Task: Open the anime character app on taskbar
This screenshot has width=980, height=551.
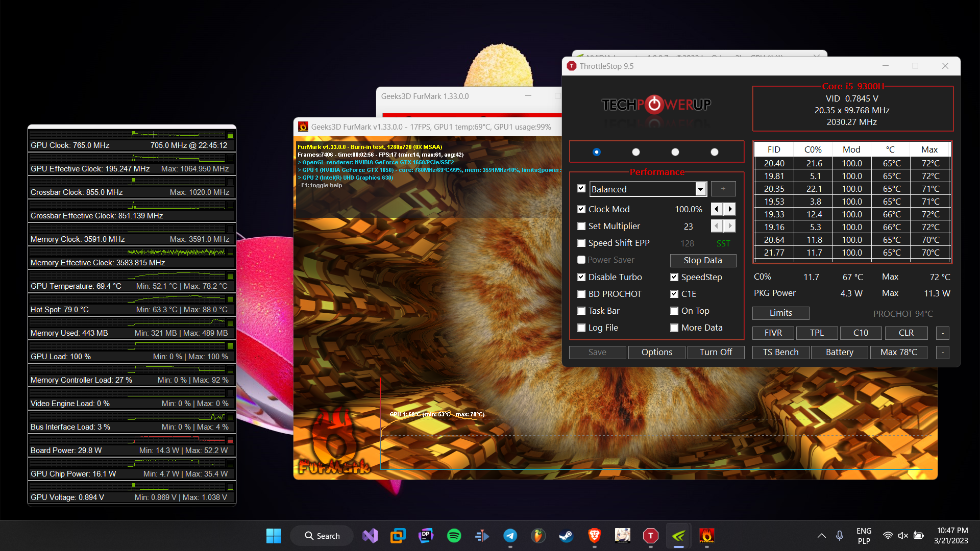Action: (623, 536)
